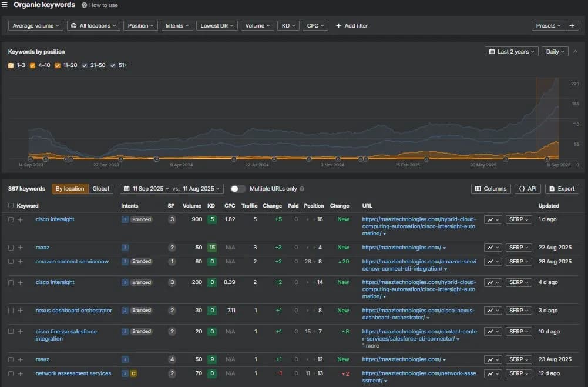Image resolution: width=588 pixels, height=387 pixels.
Task: Open the maaztechnologies.com URL in 22 Aug 2025 row
Action: tap(402, 248)
